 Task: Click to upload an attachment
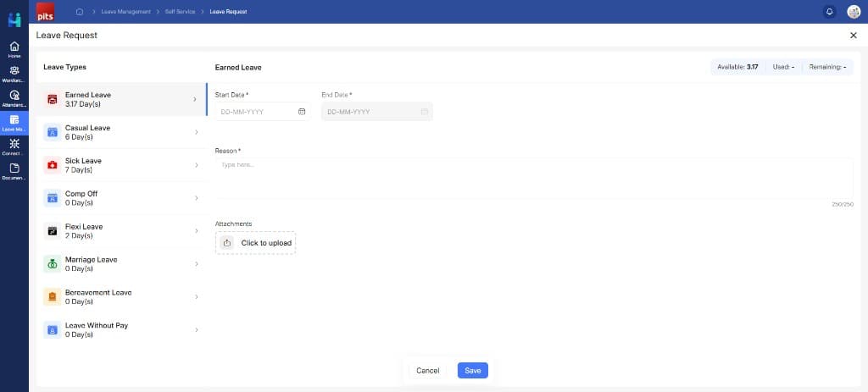click(x=255, y=243)
